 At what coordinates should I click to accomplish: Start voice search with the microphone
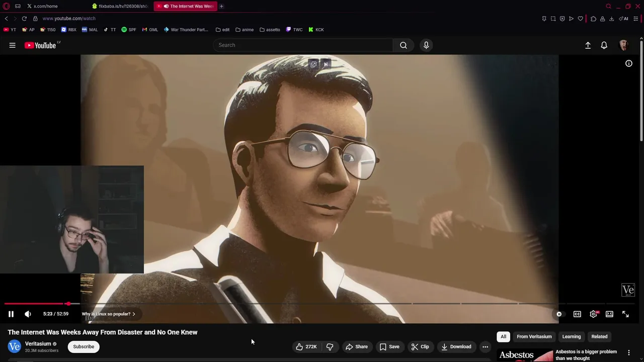pyautogui.click(x=426, y=45)
